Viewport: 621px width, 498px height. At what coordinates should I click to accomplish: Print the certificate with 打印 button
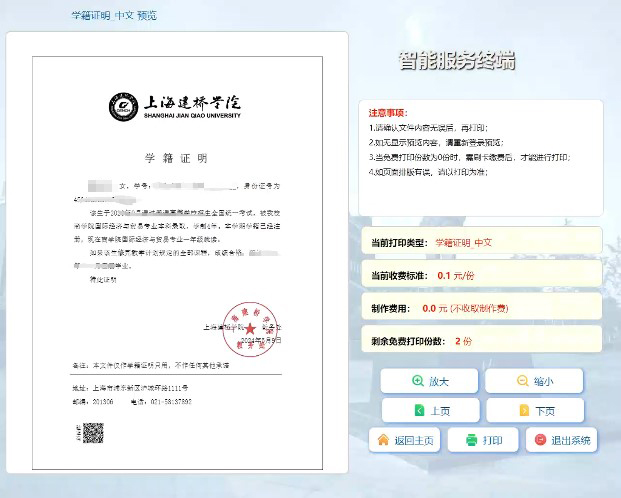point(481,440)
